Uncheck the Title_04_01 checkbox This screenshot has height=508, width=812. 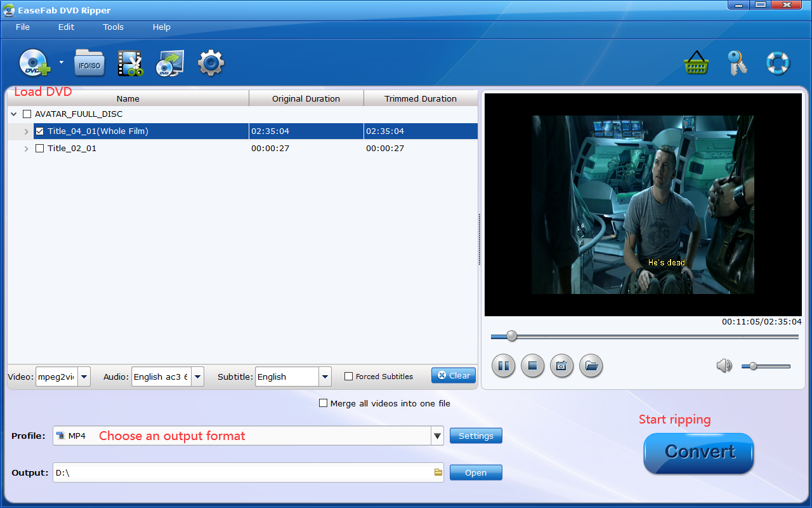tap(40, 131)
